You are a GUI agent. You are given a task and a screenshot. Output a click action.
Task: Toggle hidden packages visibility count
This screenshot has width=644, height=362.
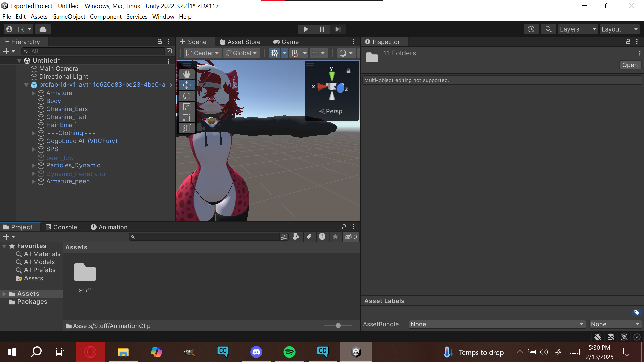coord(351,237)
